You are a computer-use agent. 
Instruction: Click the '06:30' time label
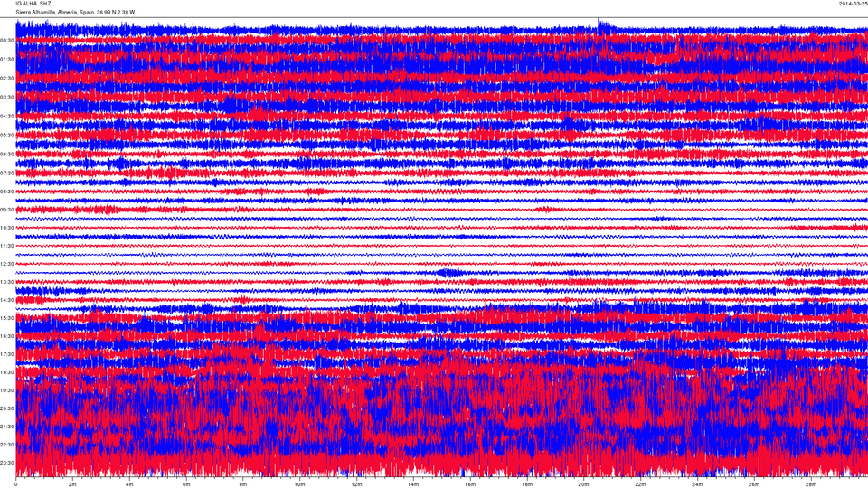[7, 155]
